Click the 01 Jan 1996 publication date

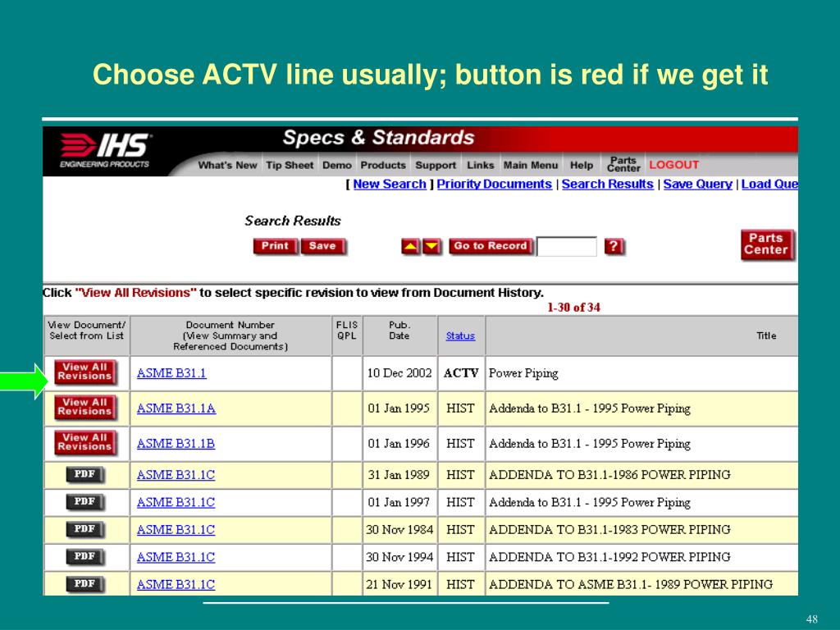(x=399, y=444)
